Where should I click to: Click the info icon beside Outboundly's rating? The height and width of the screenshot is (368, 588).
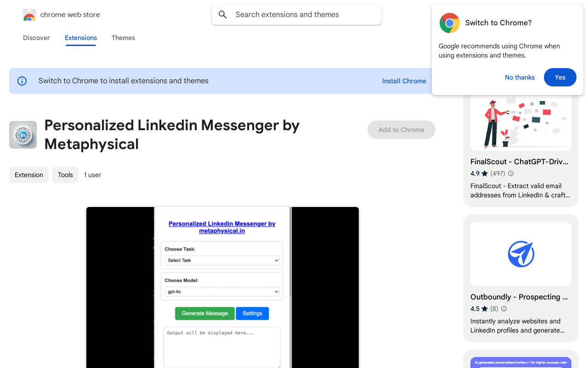[x=504, y=309]
